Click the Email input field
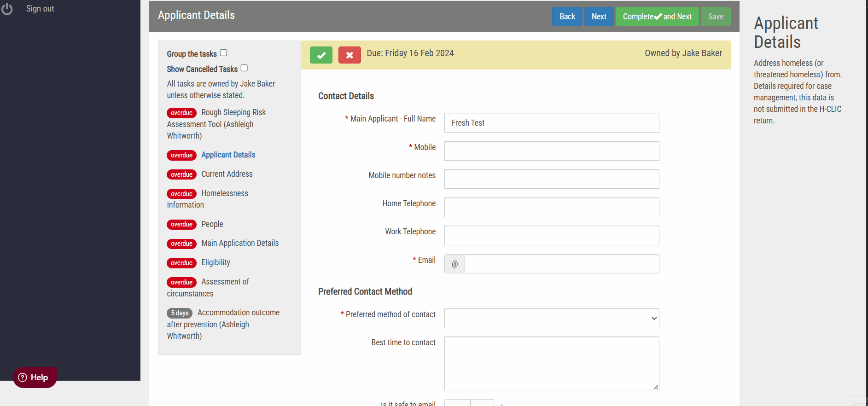This screenshot has height=406, width=868. [562, 264]
